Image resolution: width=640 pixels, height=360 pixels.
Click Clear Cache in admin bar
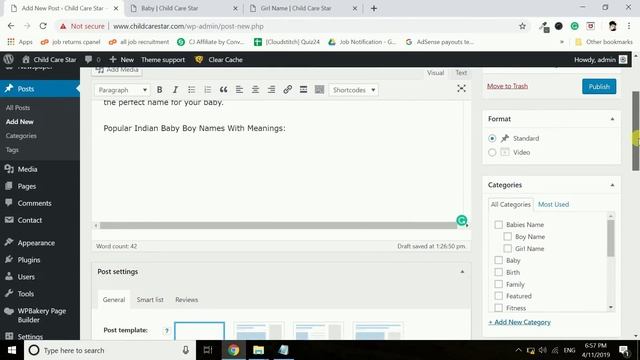[219, 60]
